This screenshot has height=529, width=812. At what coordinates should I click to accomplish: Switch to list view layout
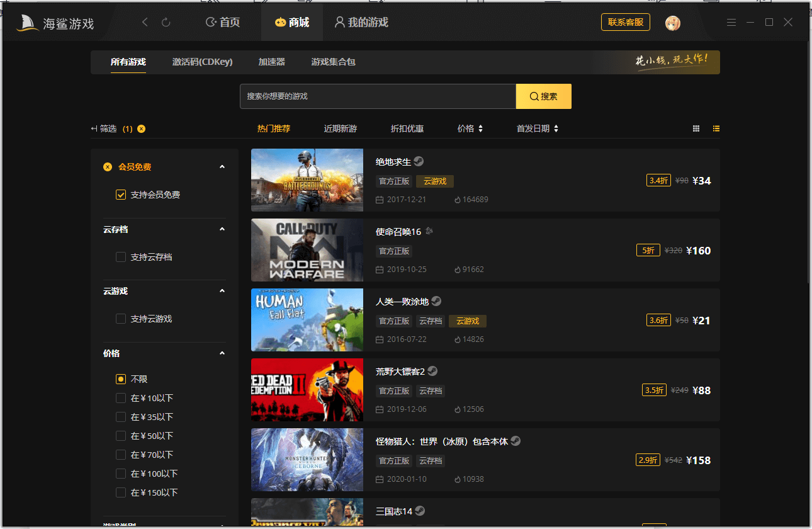pyautogui.click(x=716, y=128)
